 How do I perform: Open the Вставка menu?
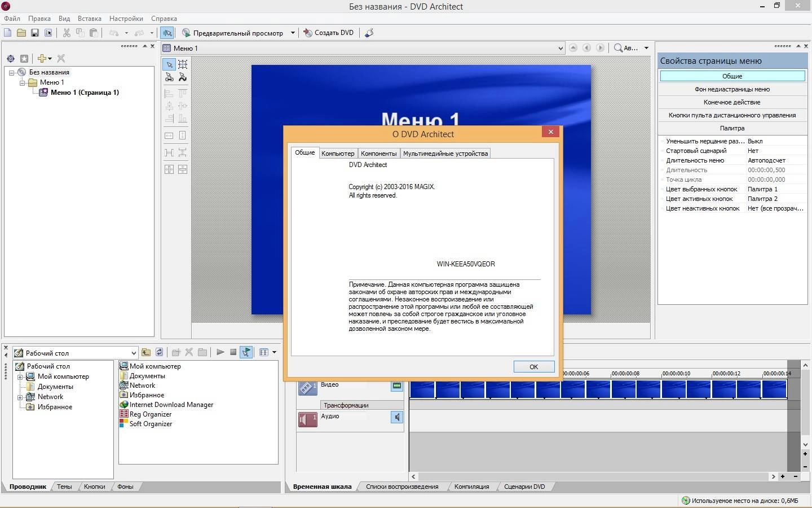click(x=90, y=19)
